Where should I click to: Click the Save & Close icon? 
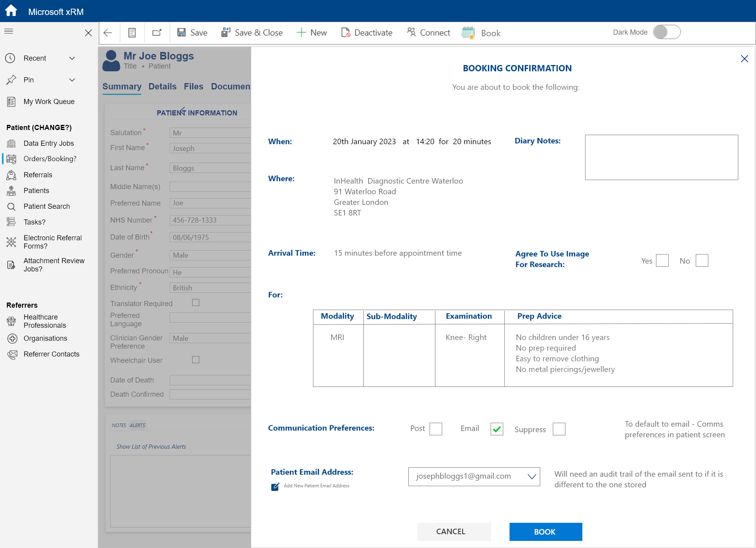click(x=226, y=32)
